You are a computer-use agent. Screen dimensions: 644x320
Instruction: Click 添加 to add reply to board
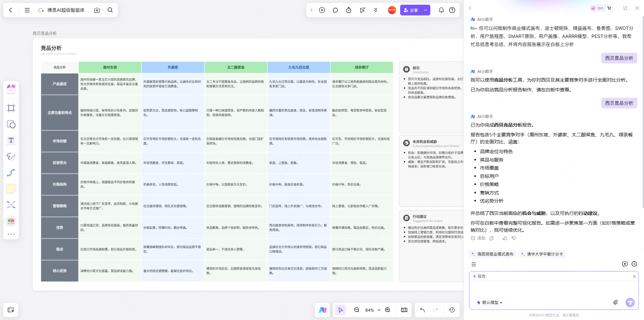point(478,238)
